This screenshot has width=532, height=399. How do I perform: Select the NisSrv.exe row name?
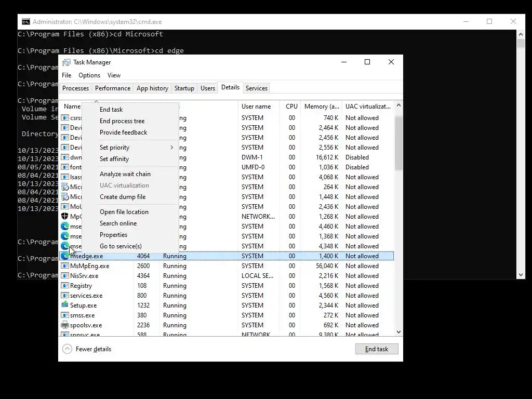(x=84, y=276)
